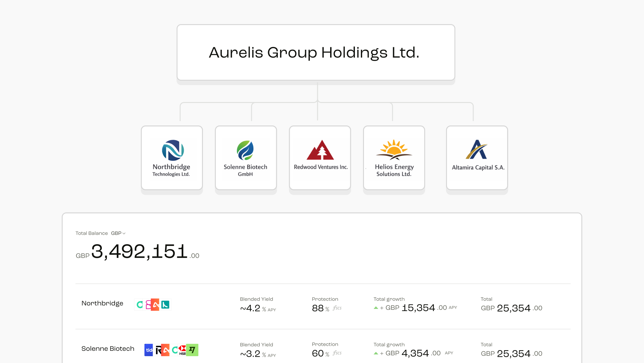Viewport: 644px width, 363px height.
Task: Click the Solenne Biotech total GBP 25,354 amount
Action: pyautogui.click(x=512, y=354)
